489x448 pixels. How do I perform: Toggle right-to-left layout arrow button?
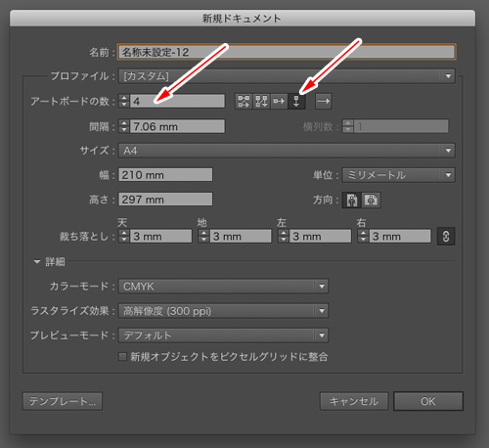pos(324,102)
